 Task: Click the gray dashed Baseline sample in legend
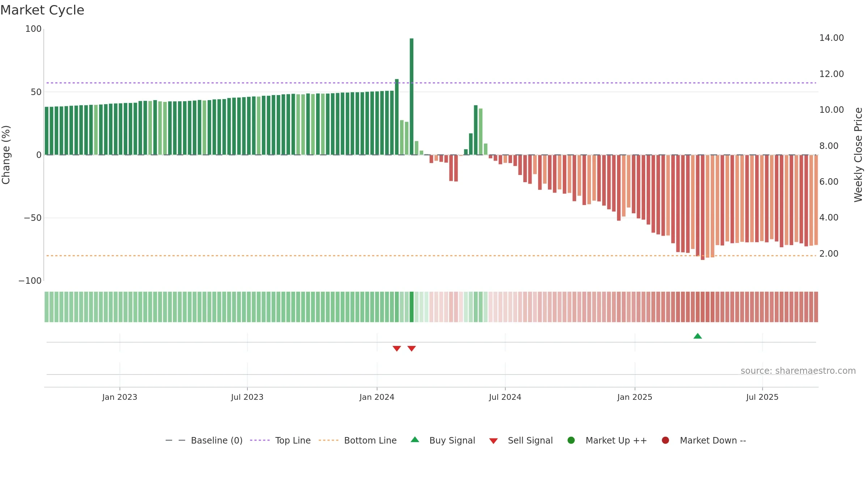pos(175,440)
